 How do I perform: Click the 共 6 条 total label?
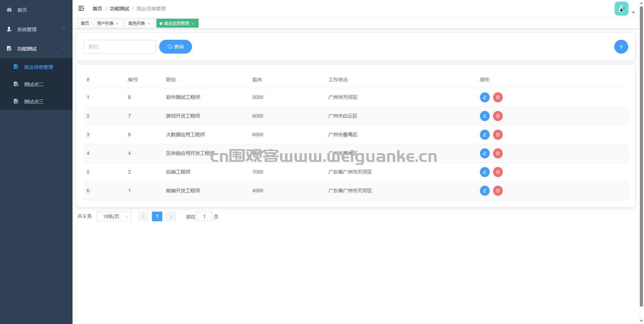pyautogui.click(x=85, y=216)
